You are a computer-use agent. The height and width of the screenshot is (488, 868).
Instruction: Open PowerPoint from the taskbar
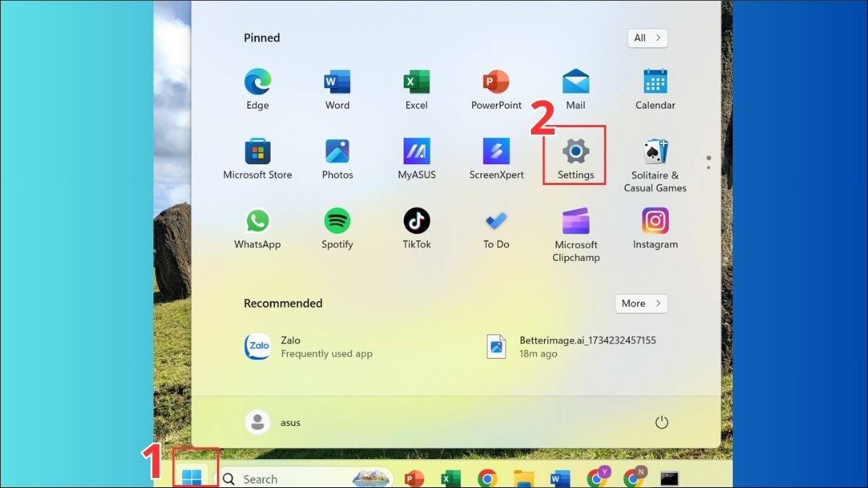(414, 478)
